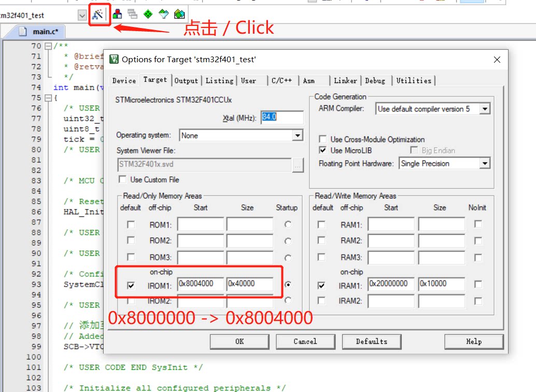
Task: Switch to the Listing tab
Action: [219, 81]
